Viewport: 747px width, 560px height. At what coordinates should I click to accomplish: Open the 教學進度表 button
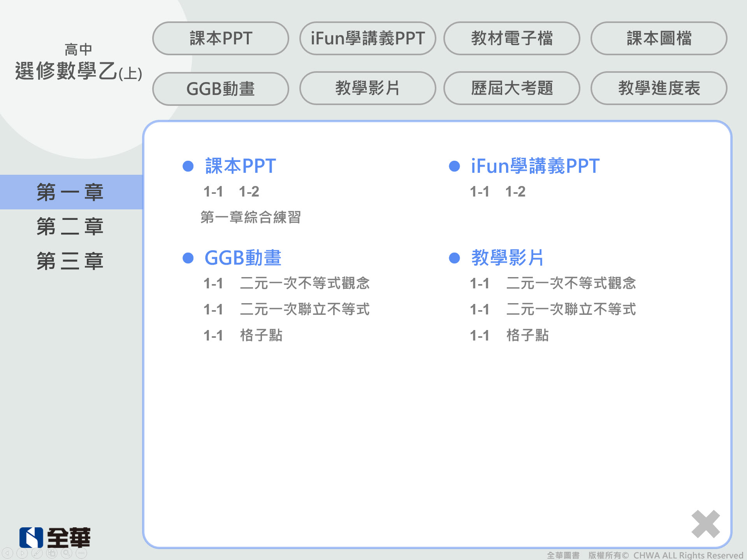point(659,88)
